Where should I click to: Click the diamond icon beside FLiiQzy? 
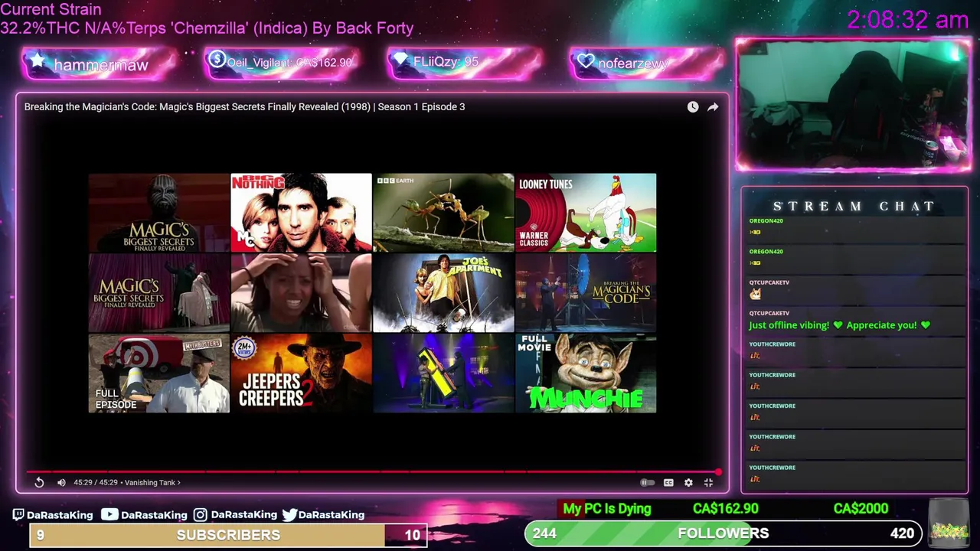tap(400, 60)
